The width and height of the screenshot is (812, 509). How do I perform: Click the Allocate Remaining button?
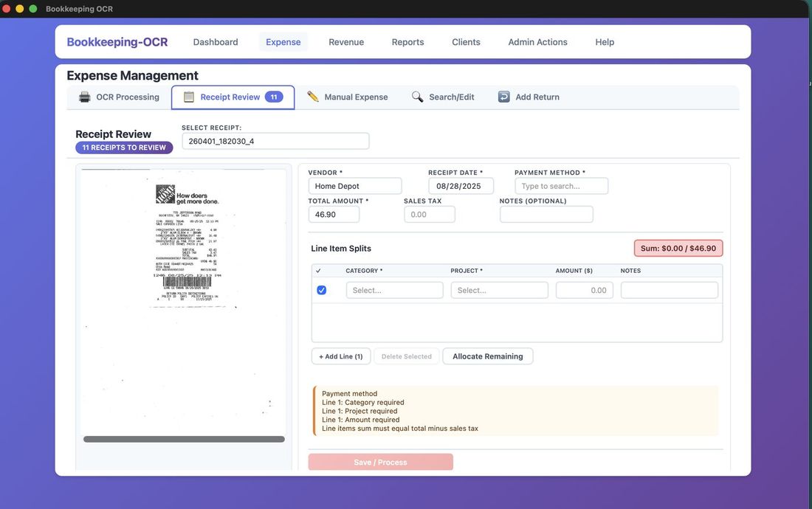tap(487, 356)
